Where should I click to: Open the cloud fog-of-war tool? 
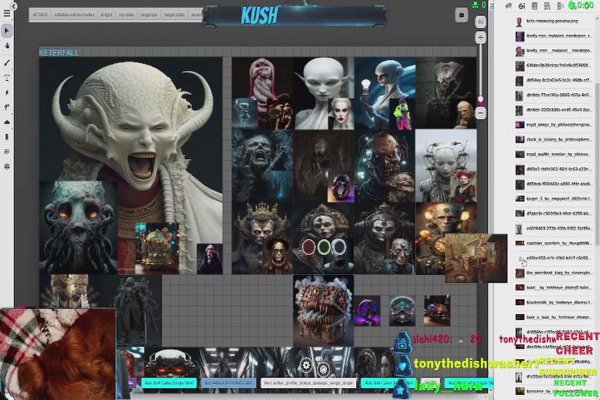tap(7, 122)
